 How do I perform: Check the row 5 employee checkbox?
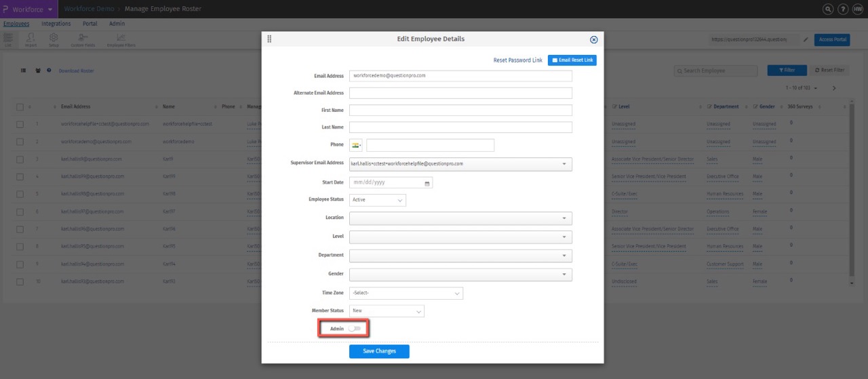coord(20,195)
